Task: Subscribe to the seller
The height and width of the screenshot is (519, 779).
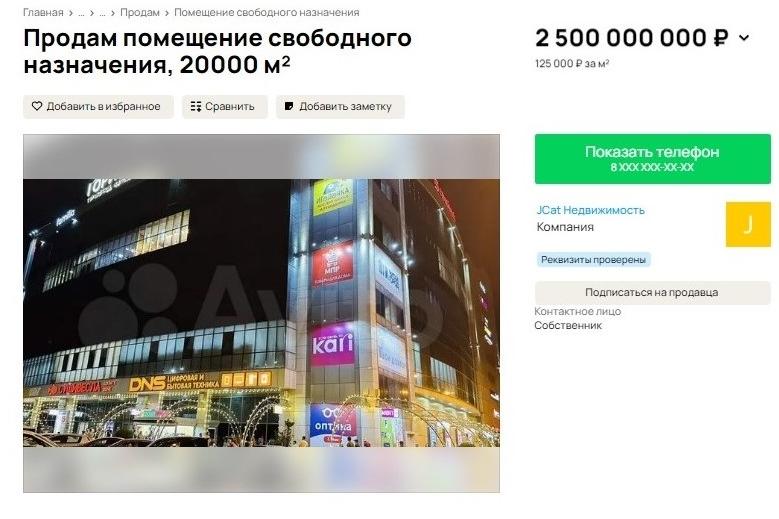Action: tap(652, 293)
